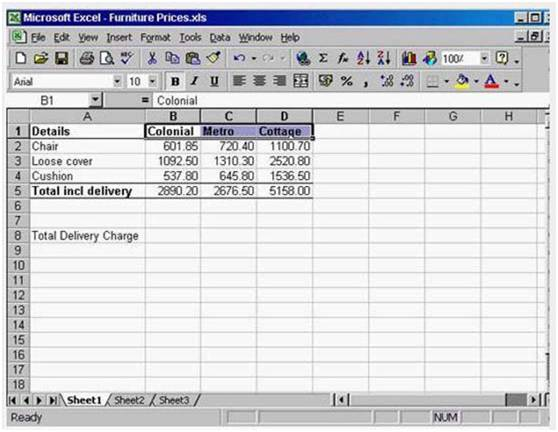
Task: Click the Save floppy disk icon
Action: (x=62, y=58)
